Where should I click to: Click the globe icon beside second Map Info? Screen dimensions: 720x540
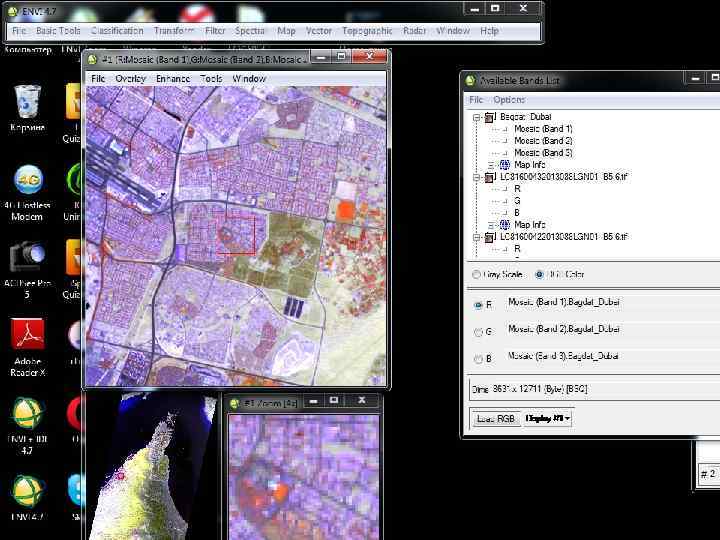[x=505, y=225]
